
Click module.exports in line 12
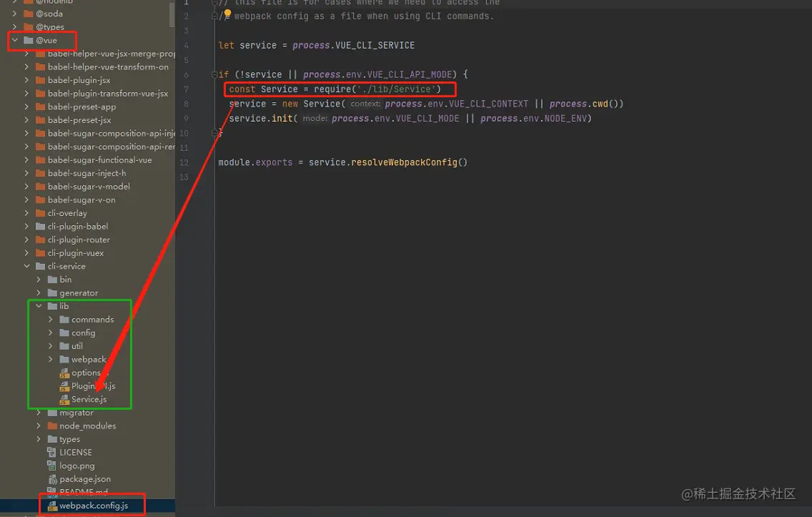(255, 162)
